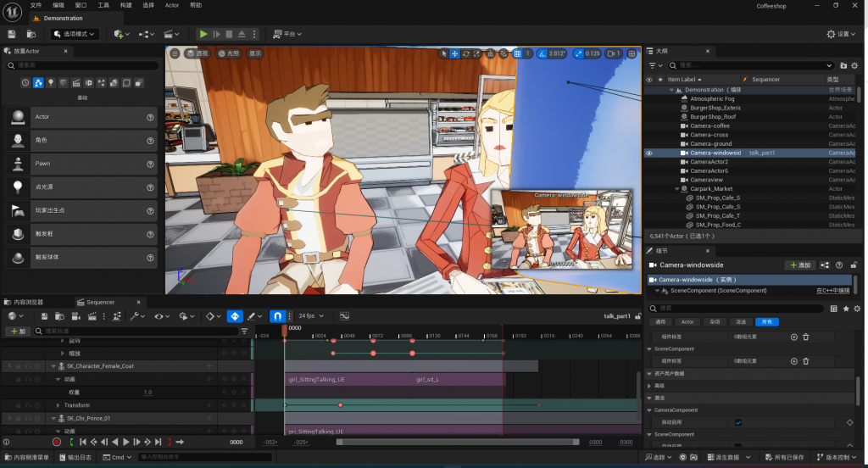
Task: Expand the Transform track in Sequencer
Action: (x=58, y=405)
